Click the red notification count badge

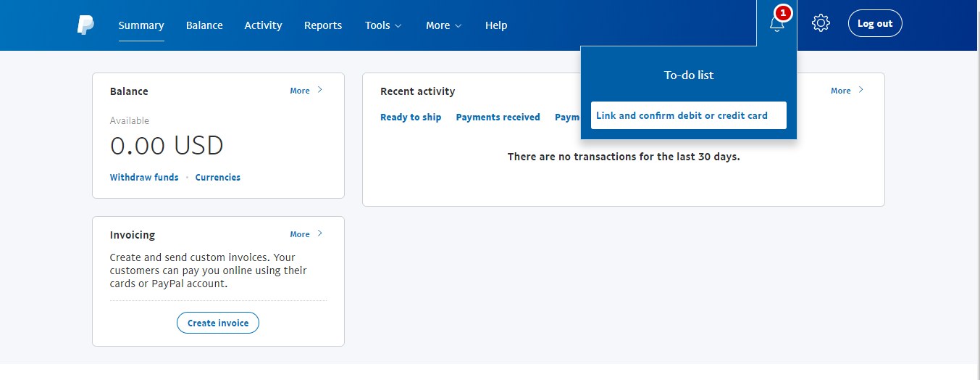click(782, 12)
